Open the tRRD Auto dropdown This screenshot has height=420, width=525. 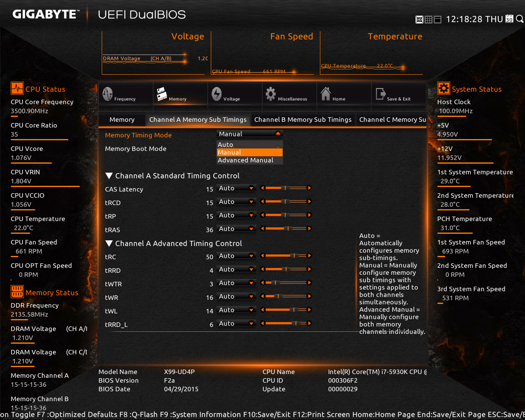click(x=236, y=269)
